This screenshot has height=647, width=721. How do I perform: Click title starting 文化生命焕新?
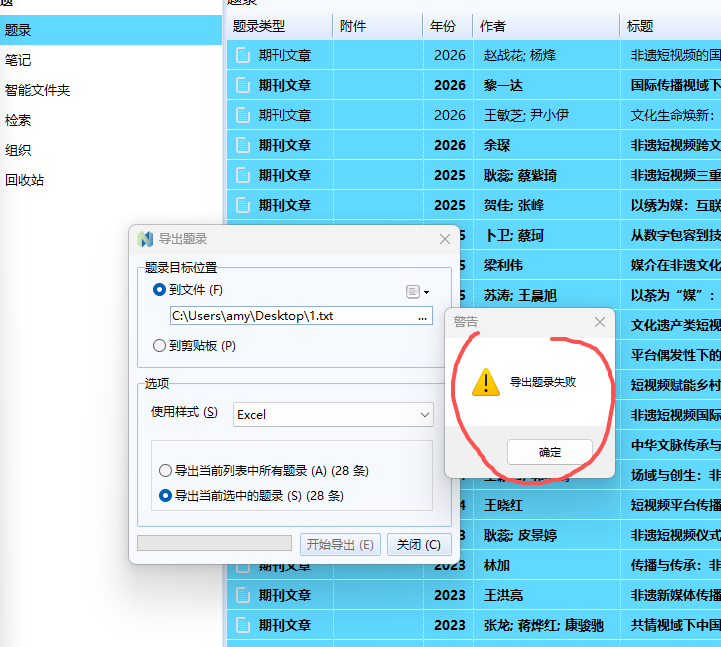tap(673, 115)
